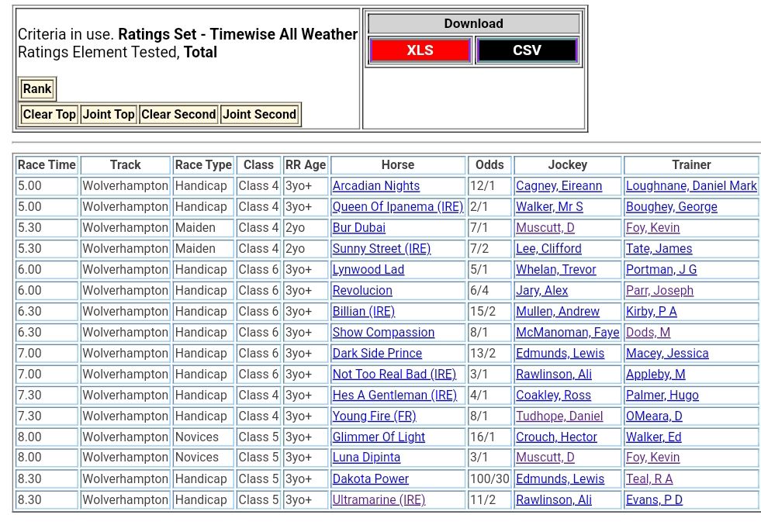The image size is (761, 532).
Task: View trainer Loughnane, Daniel Mark
Action: tap(690, 186)
